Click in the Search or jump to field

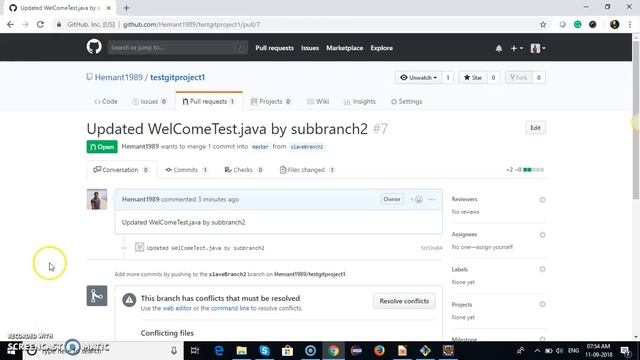(x=178, y=47)
